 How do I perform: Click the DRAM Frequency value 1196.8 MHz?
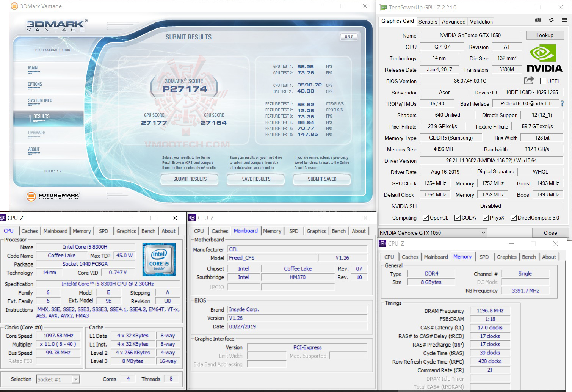click(490, 310)
